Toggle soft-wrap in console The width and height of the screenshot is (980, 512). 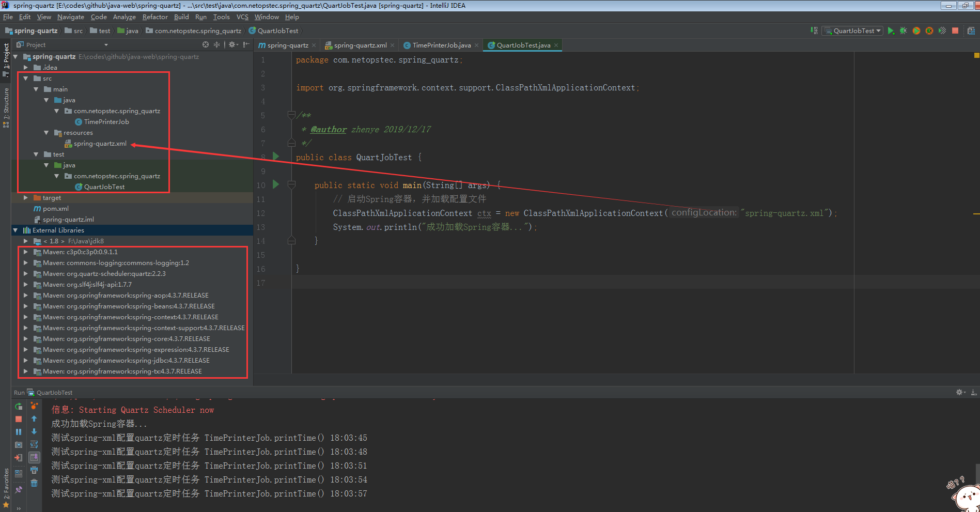point(34,444)
